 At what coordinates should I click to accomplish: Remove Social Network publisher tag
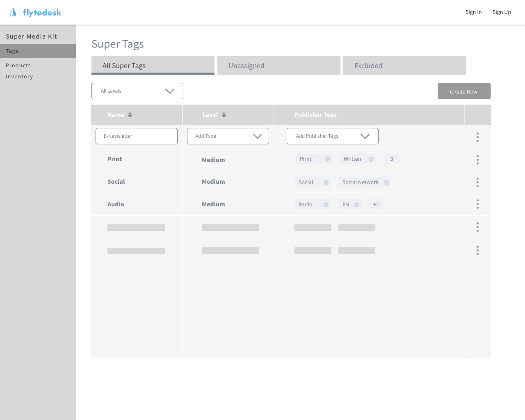point(386,183)
